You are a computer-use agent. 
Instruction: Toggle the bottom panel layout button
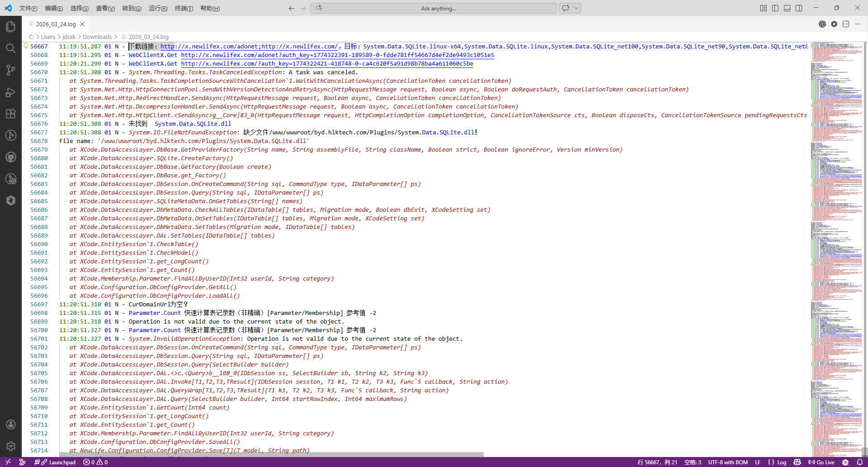[787, 8]
